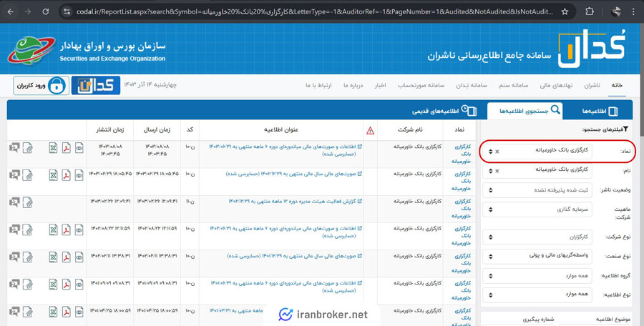
Task: Open attachments of the ۱۴۰۱/۰۹/۰۹ report
Action: click(27, 285)
